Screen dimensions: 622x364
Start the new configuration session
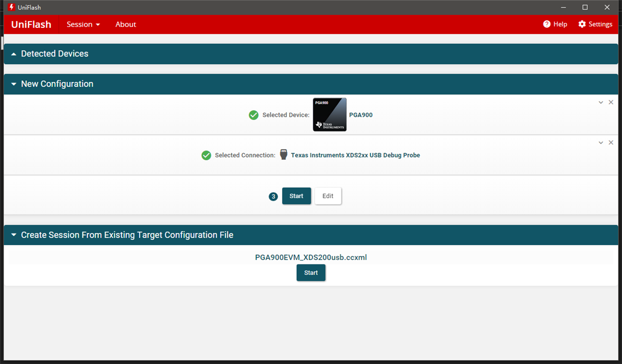coord(296,196)
